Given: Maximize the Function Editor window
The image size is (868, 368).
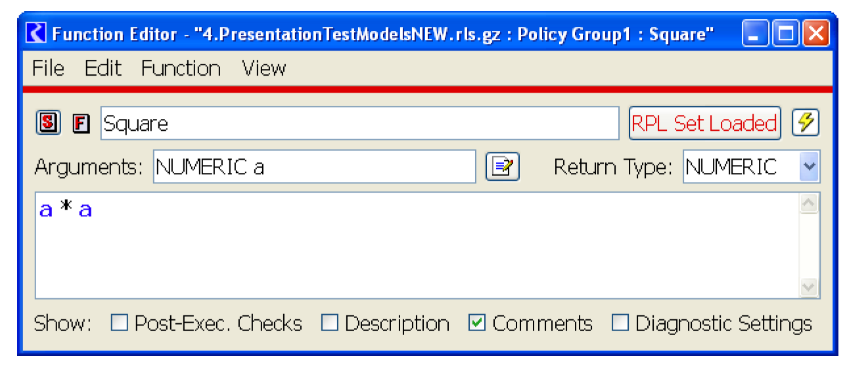Looking at the screenshot, I should coord(785,34).
